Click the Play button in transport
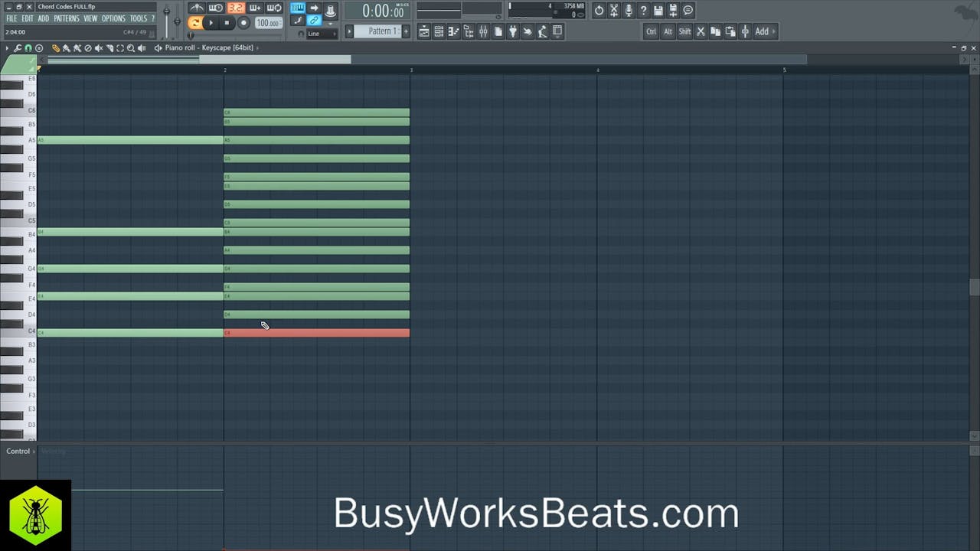This screenshot has width=980, height=551. [211, 23]
